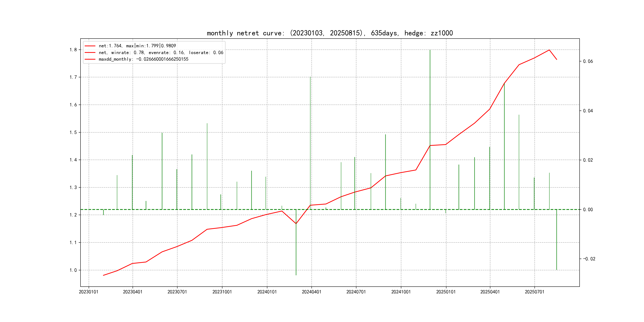644x322 pixels.
Task: Click the 1.0 left axis label
Action: click(73, 270)
